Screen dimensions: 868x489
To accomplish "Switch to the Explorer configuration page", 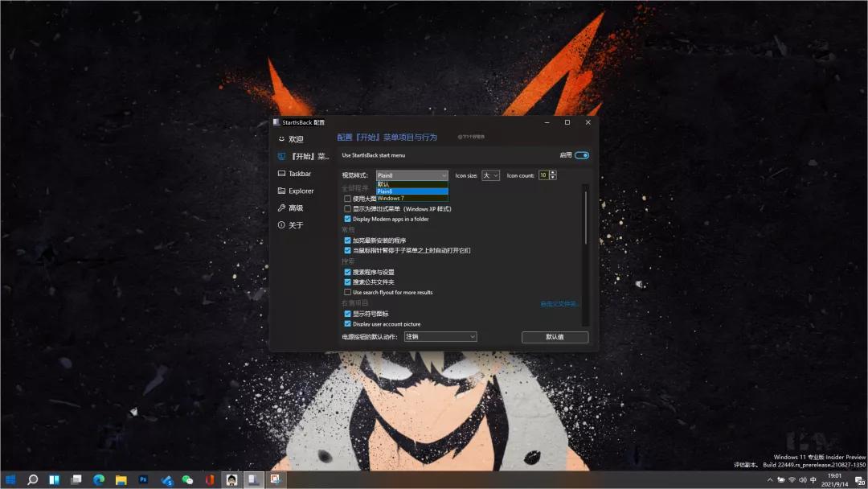I will [299, 191].
